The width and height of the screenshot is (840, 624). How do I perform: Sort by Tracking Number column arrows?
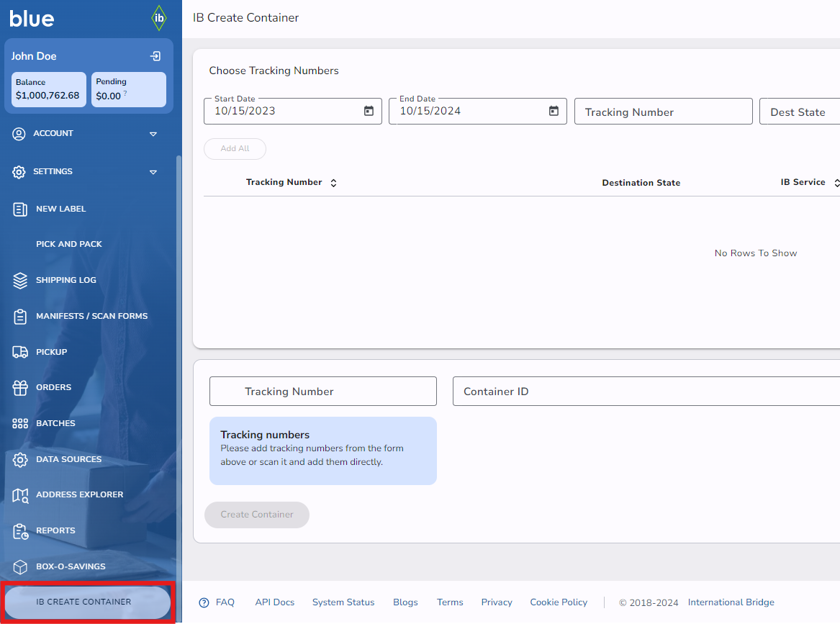333,183
